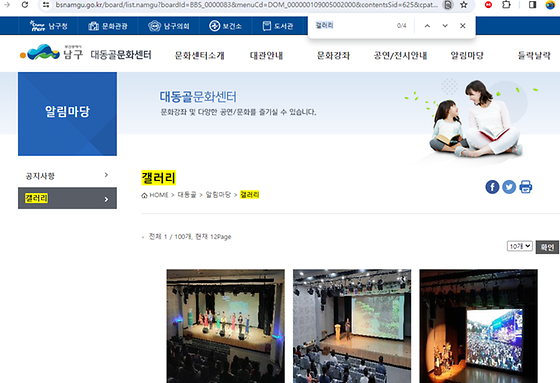Click the chevron beside 공지사항
The image size is (560, 383).
[x=106, y=175]
